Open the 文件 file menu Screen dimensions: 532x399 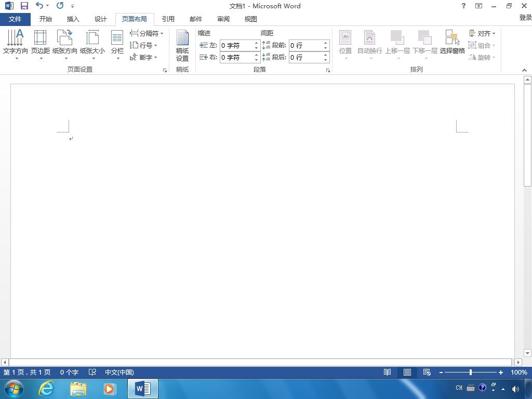tap(15, 19)
